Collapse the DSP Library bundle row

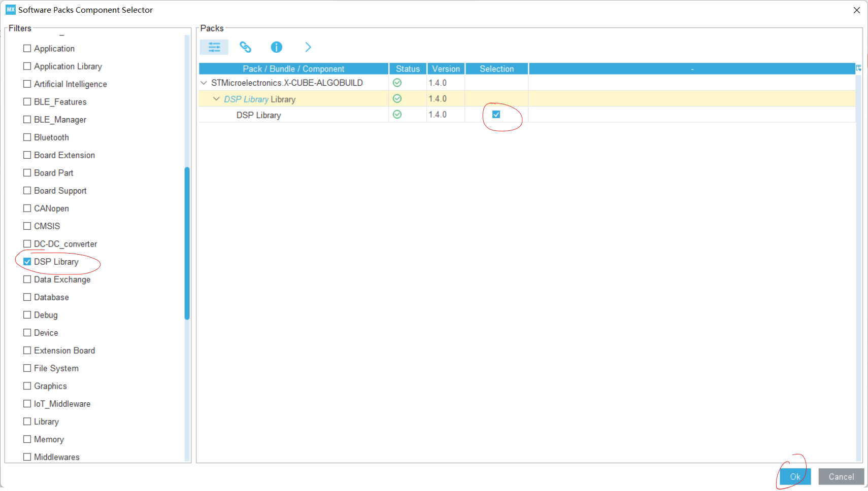[x=216, y=99]
